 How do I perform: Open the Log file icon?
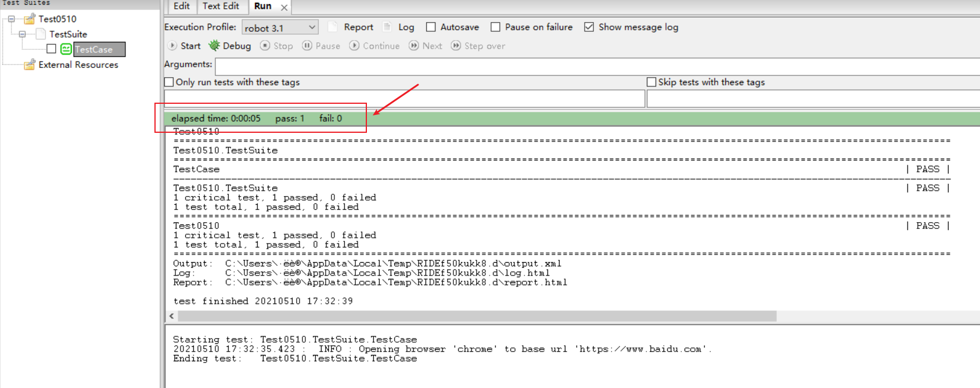tap(387, 27)
